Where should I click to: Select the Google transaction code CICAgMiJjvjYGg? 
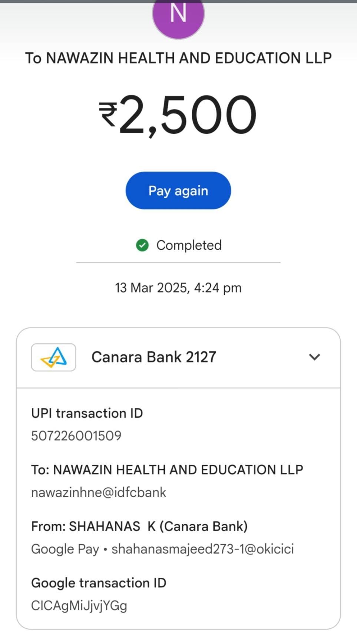pos(79,606)
